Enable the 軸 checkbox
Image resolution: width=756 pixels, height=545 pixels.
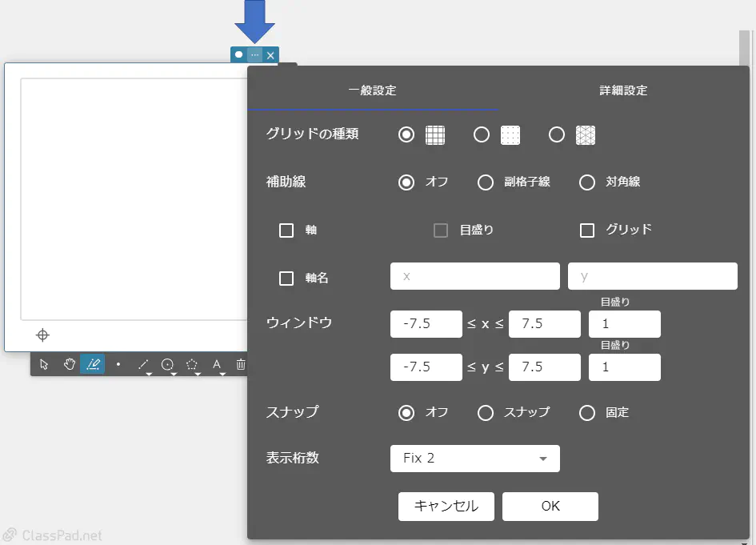[286, 230]
